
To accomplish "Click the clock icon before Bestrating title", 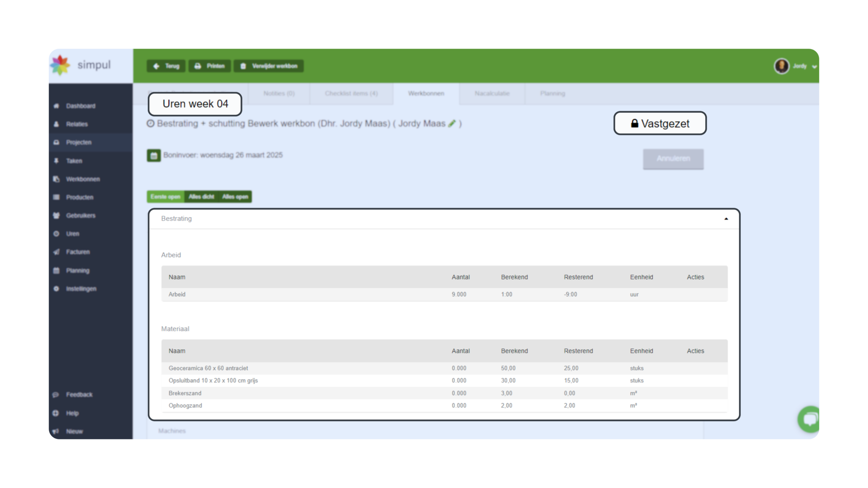I will (x=150, y=123).
